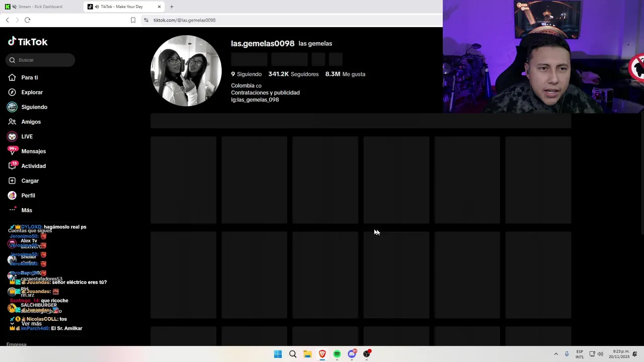The width and height of the screenshot is (644, 362).
Task: Click the address bar URL
Action: coord(184,20)
